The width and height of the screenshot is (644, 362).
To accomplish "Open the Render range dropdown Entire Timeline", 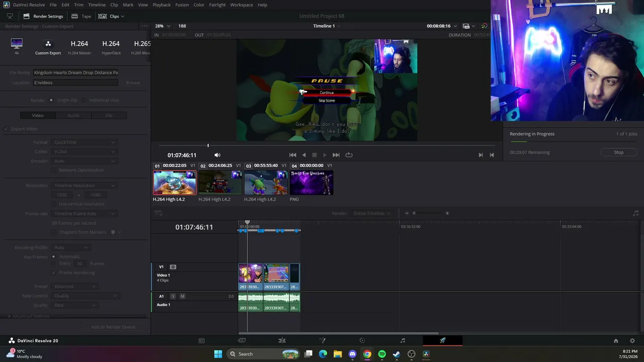I will (x=372, y=213).
